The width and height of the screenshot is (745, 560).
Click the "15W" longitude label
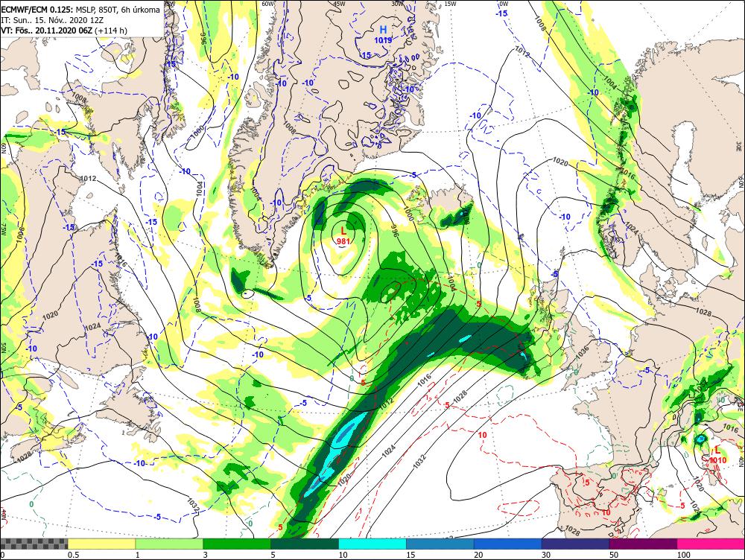coord(450,3)
